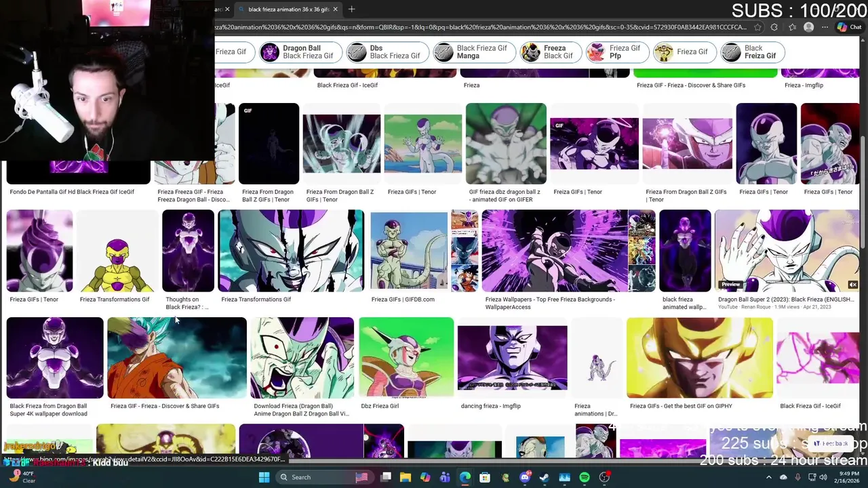Open OBS Studio on the taskbar

(x=604, y=477)
